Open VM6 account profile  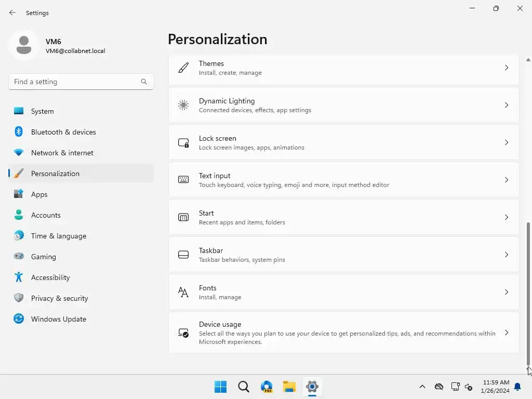(x=58, y=46)
